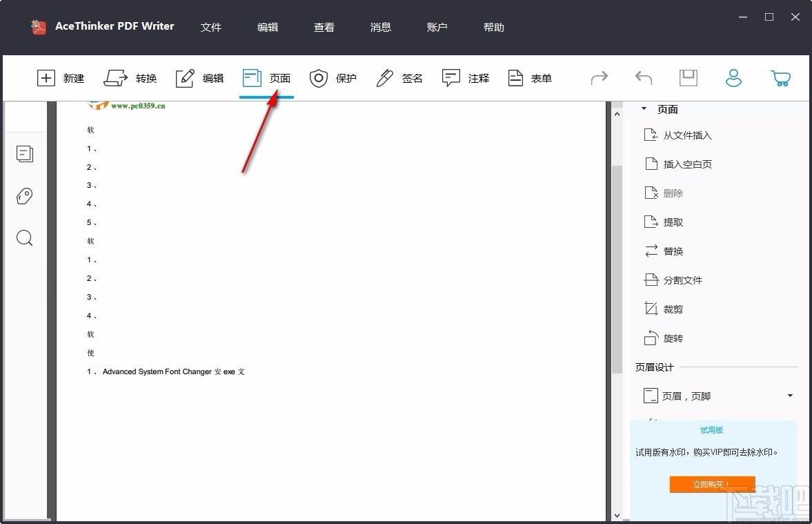
Task: Open the Form (表单) tool
Action: (x=529, y=78)
